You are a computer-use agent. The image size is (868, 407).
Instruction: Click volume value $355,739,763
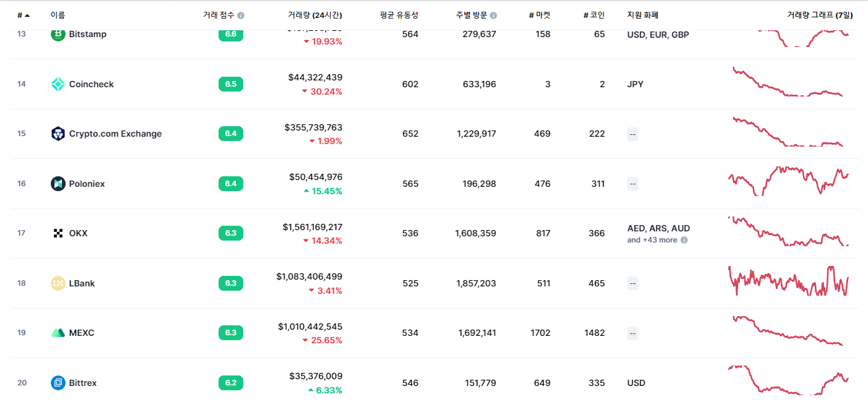tap(313, 127)
